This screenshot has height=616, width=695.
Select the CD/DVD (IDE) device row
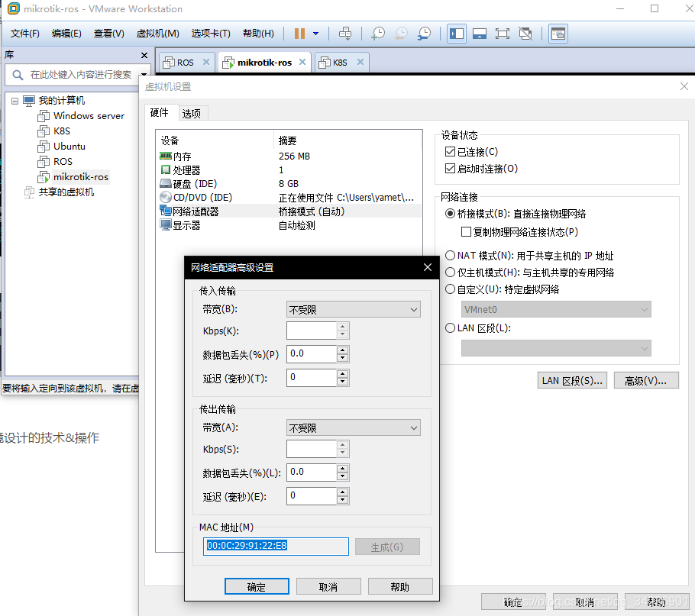pos(290,198)
